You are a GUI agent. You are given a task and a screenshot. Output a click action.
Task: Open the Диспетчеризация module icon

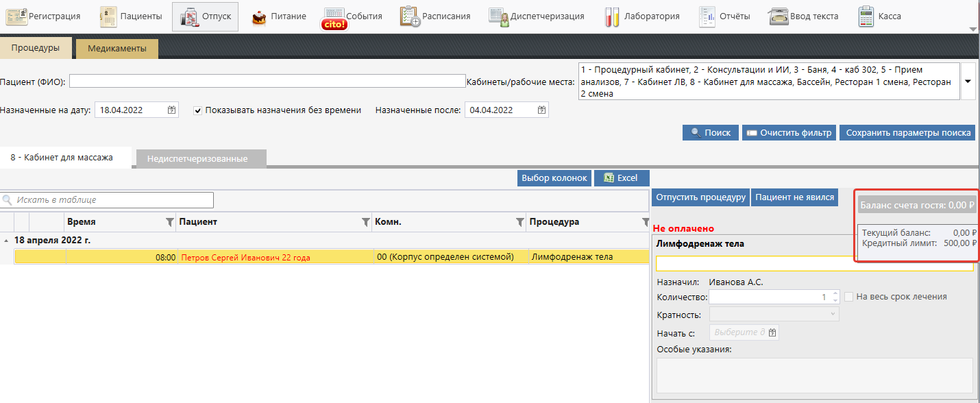pyautogui.click(x=498, y=16)
